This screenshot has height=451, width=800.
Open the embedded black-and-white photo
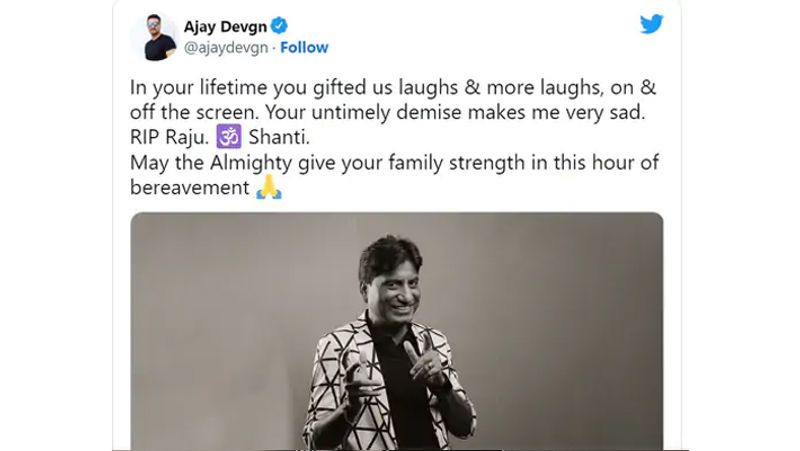click(x=397, y=331)
